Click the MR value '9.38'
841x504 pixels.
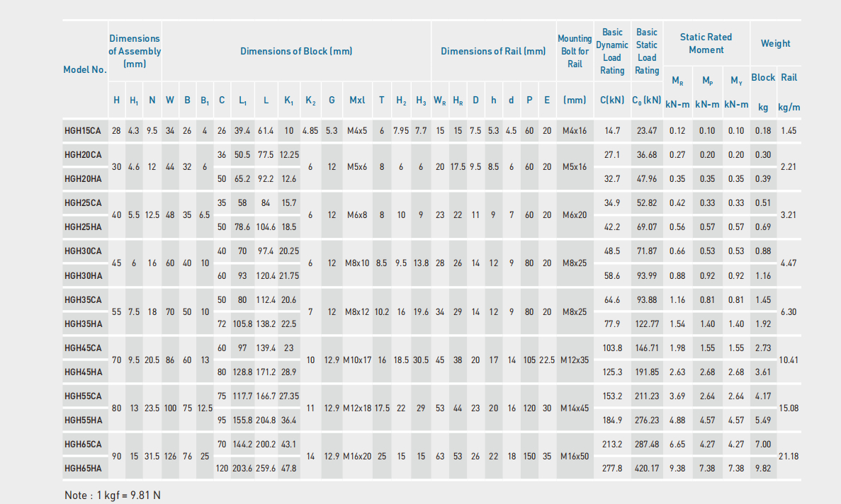coord(677,469)
